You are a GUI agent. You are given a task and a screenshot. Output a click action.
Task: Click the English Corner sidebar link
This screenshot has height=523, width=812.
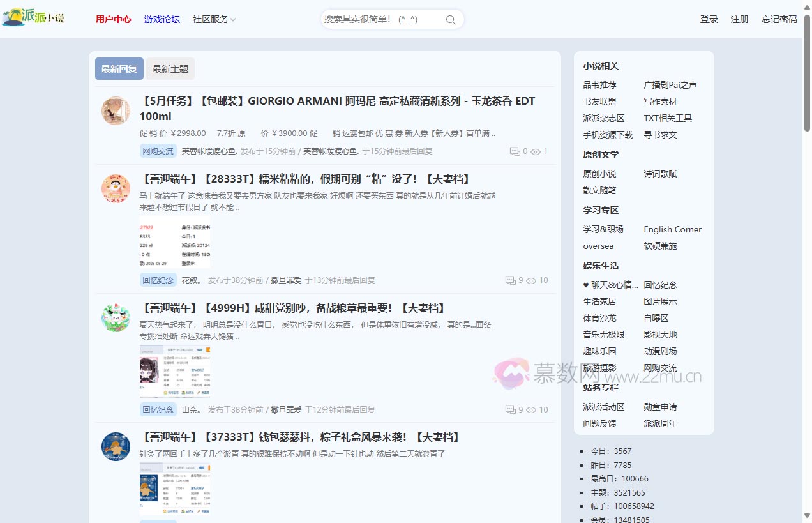point(673,229)
